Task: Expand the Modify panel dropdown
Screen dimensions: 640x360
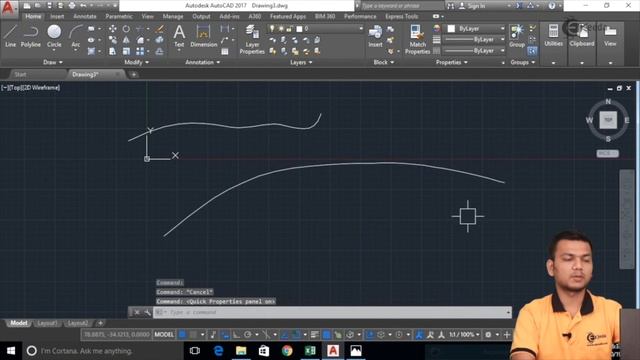Action: [x=136, y=62]
